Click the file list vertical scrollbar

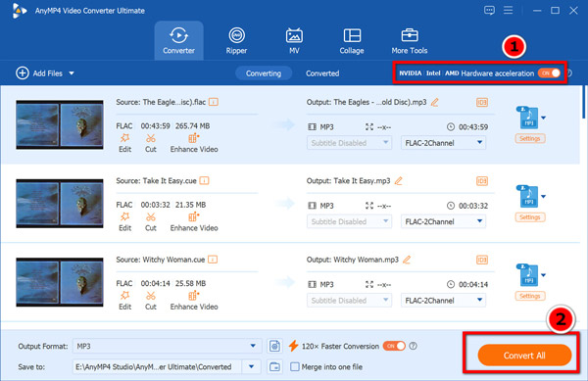[583, 102]
